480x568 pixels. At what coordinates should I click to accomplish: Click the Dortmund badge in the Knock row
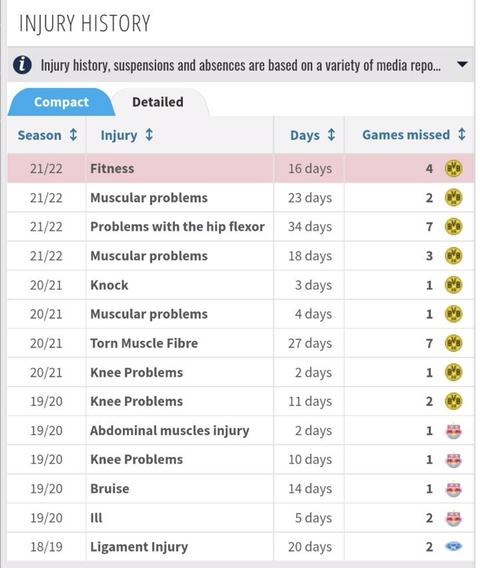click(453, 285)
